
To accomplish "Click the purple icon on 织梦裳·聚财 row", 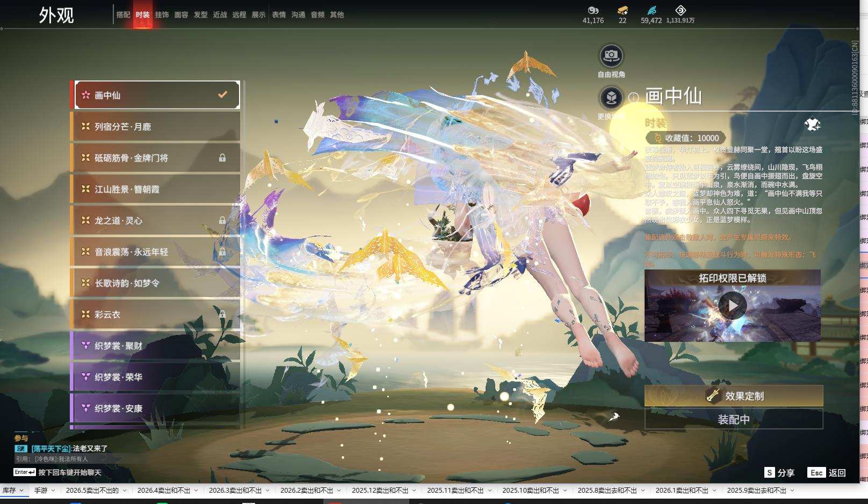I will (x=85, y=346).
